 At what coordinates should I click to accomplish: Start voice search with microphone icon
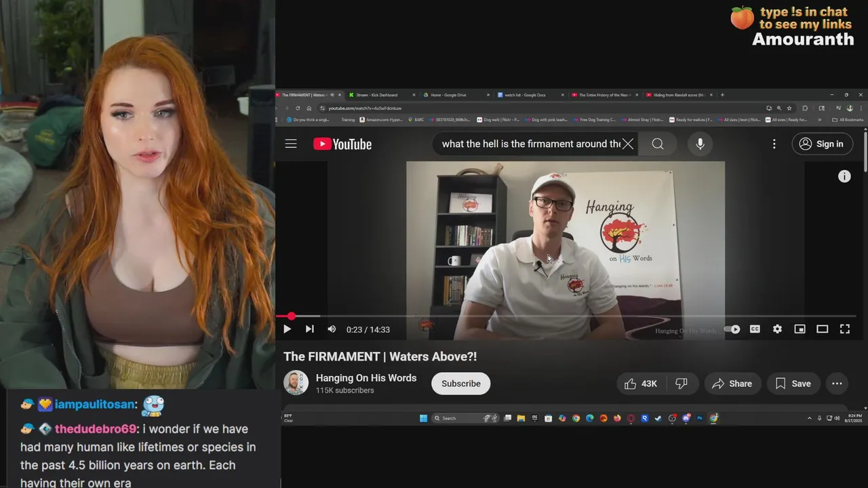tap(700, 144)
